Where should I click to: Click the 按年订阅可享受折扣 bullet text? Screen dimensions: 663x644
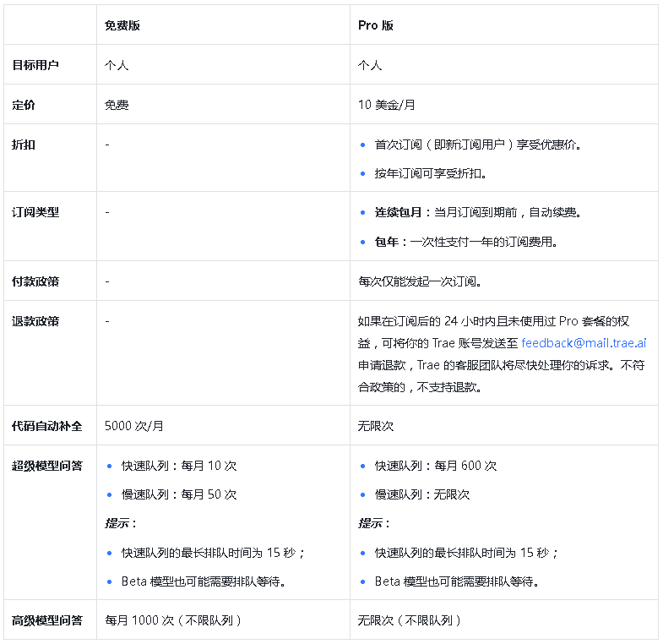pyautogui.click(x=431, y=173)
